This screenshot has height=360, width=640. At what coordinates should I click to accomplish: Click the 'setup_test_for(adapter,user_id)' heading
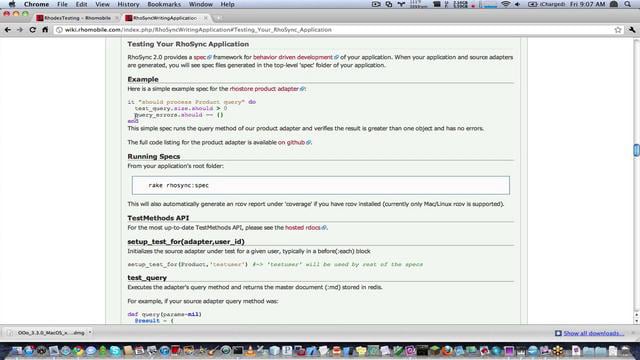click(186, 242)
